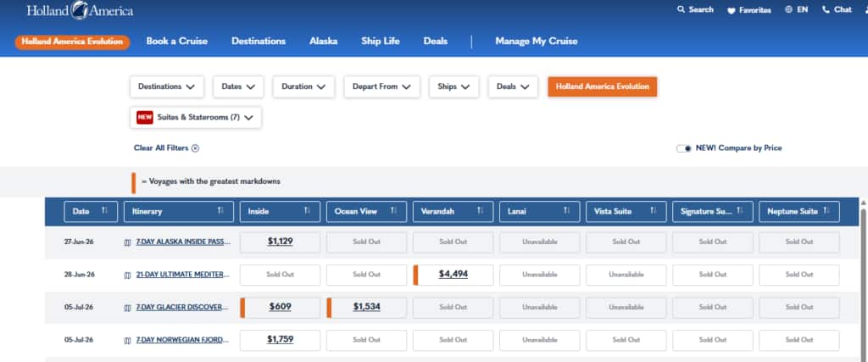
Task: Click orange Holland America Evolution filter button
Action: 603,87
